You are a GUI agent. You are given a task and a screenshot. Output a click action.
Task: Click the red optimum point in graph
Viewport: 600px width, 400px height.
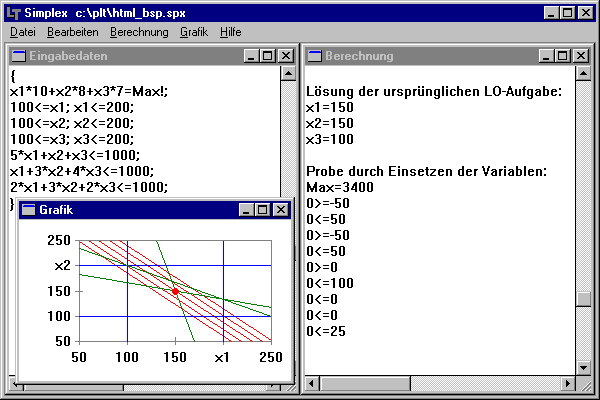tap(175, 291)
